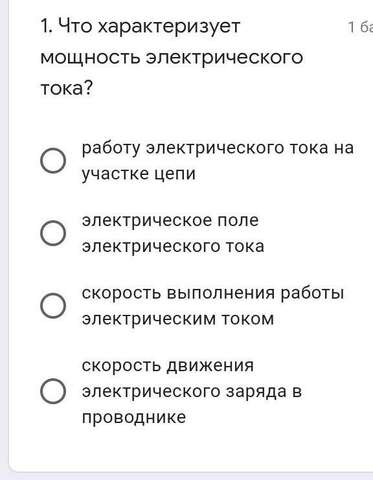Click the word 'тока?' ending the question
Image resolution: width=373 pixels, height=480 pixels.
(x=66, y=89)
